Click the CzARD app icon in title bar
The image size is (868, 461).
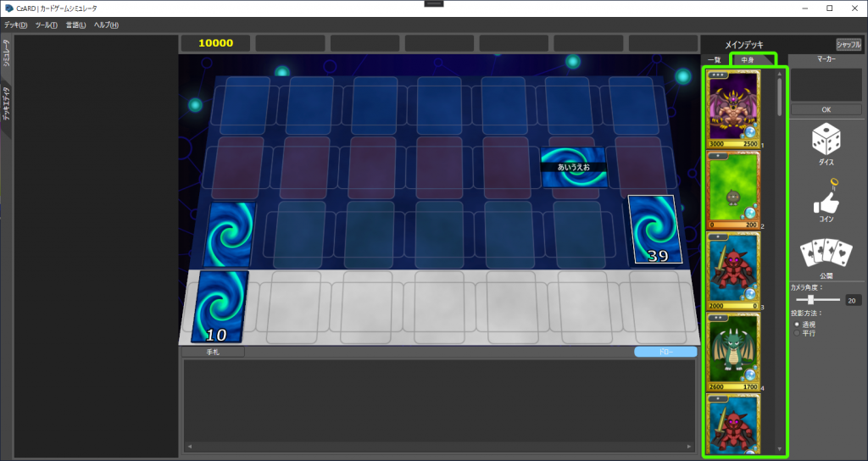point(8,8)
